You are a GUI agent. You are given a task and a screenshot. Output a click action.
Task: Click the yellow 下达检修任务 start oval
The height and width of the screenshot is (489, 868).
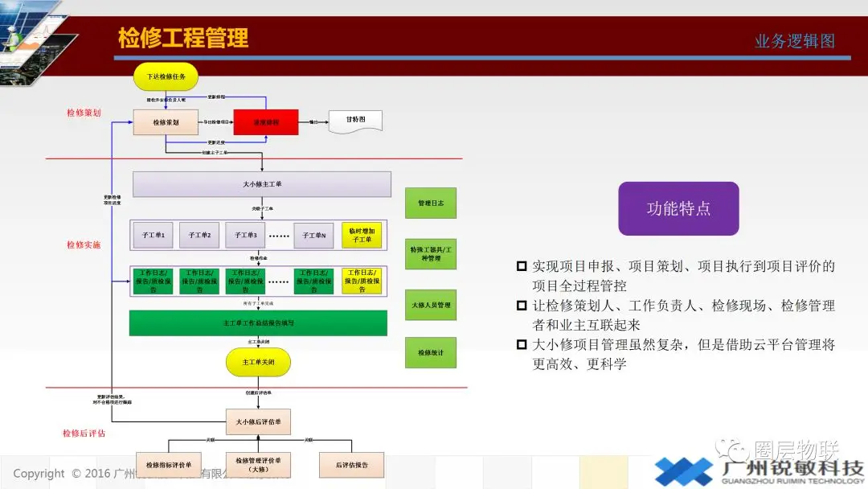pos(166,76)
